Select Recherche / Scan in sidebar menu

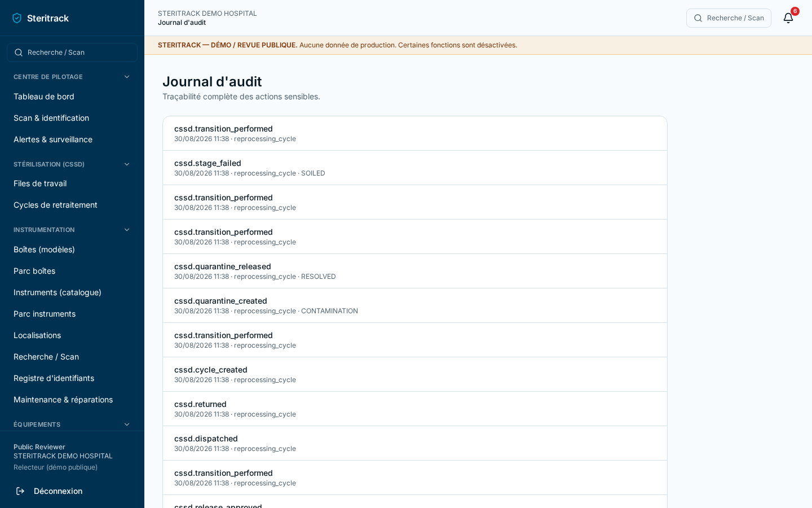tap(72, 357)
